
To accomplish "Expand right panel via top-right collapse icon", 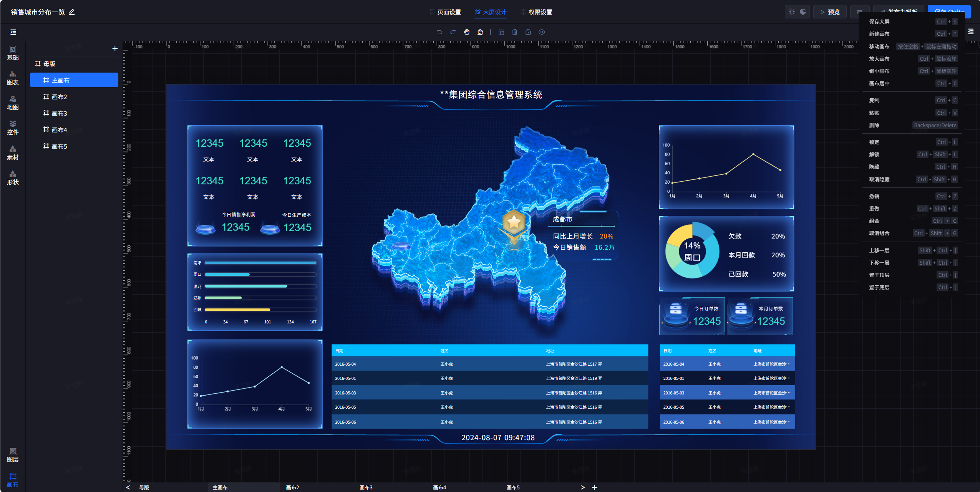I will (971, 32).
